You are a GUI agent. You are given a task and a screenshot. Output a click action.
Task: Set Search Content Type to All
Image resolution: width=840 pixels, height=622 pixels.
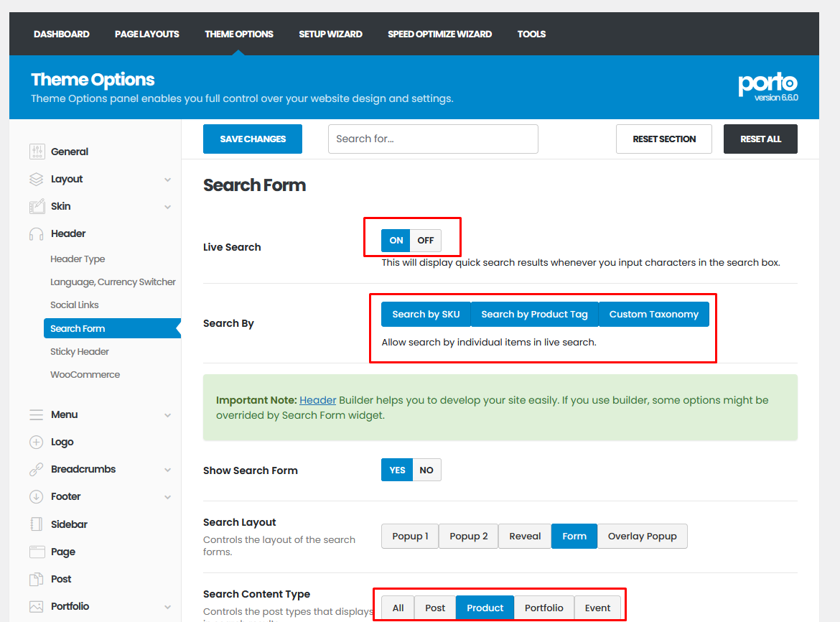[398, 608]
